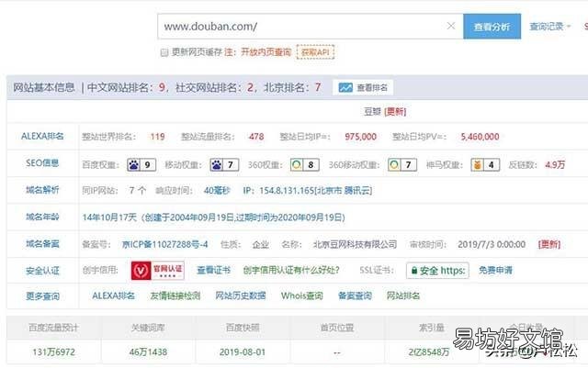The image size is (588, 368).
Task: Open the 查询记录 dropdown
Action: point(549,27)
